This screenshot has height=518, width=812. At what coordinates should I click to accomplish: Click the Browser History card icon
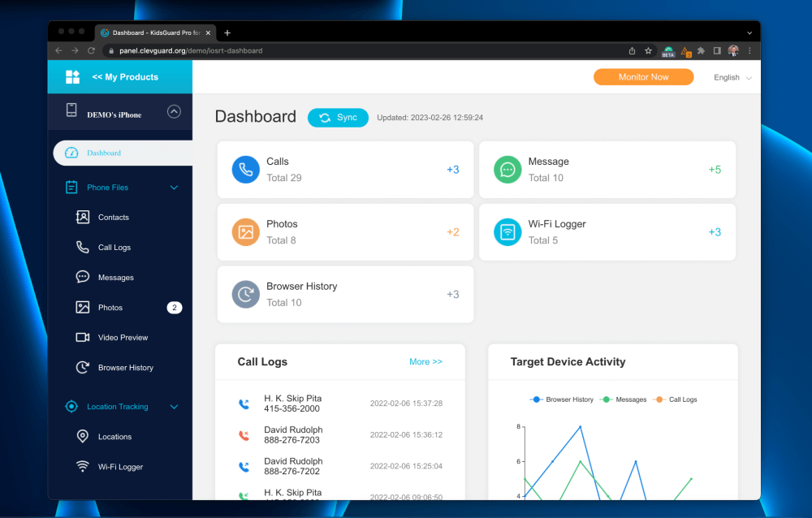tap(245, 294)
